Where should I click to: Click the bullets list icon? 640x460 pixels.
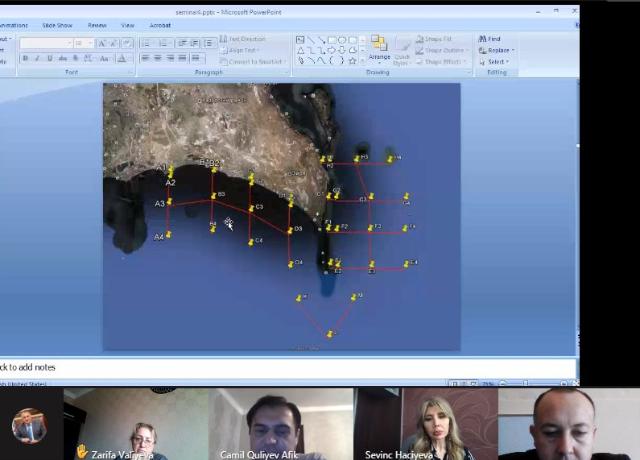click(146, 43)
